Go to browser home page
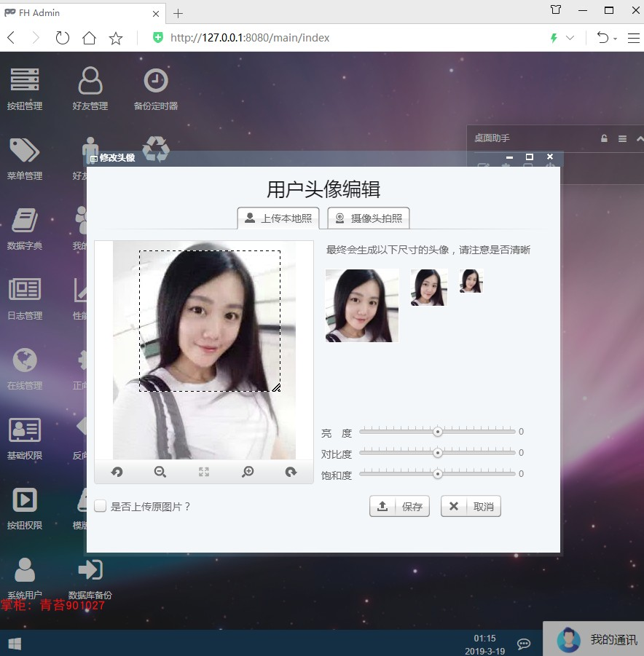The width and height of the screenshot is (644, 656). [89, 38]
